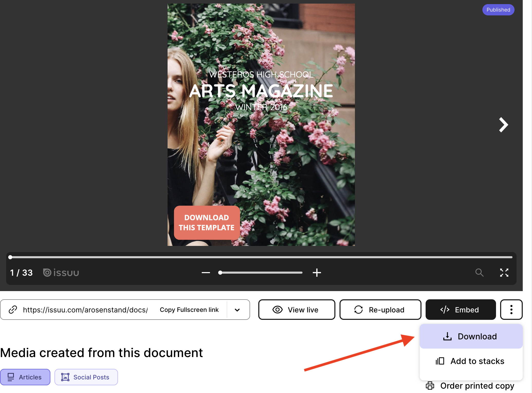The width and height of the screenshot is (532, 393).
Task: Click the Issuu logo in the viewer
Action: 61,273
